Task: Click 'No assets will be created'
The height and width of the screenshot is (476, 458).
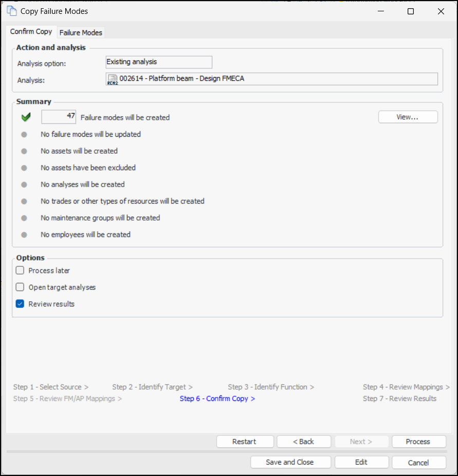Action: 79,151
